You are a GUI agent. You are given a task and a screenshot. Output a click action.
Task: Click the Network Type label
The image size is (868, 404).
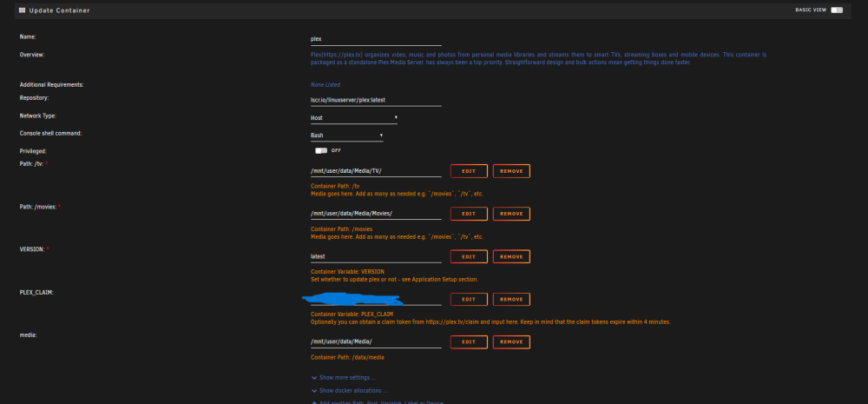tap(38, 116)
